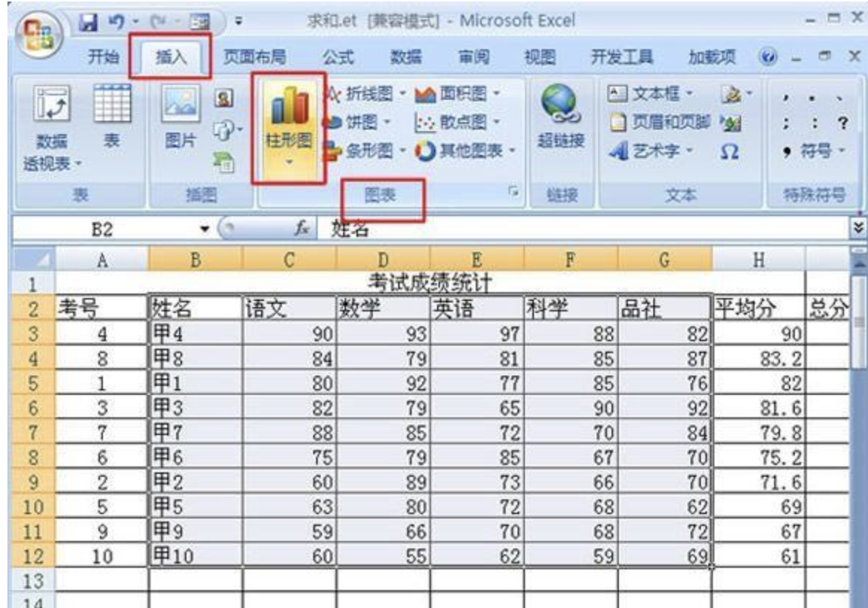Select the 插入 (Insert) tab
The height and width of the screenshot is (608, 868).
click(x=171, y=57)
